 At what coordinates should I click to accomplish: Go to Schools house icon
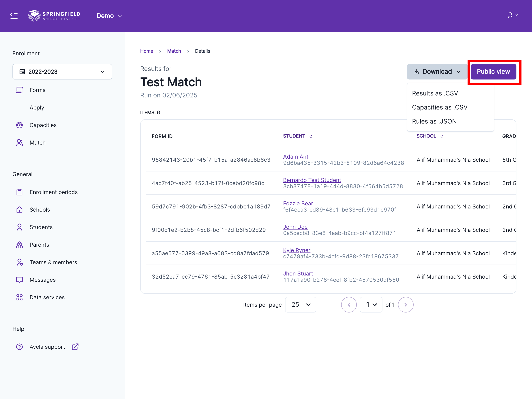[x=19, y=210]
